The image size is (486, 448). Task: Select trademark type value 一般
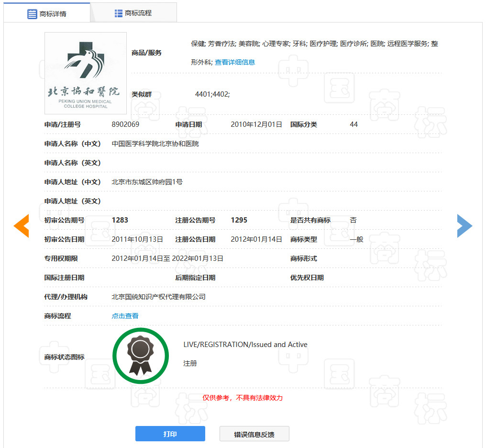pyautogui.click(x=356, y=239)
